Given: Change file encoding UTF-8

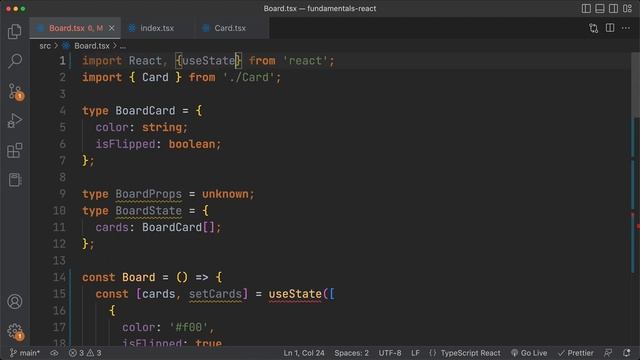Looking at the screenshot, I should click(x=390, y=353).
